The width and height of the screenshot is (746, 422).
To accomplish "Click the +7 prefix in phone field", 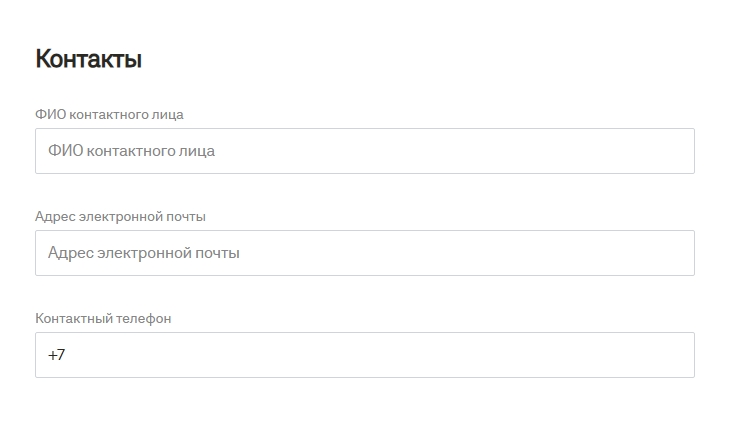I will [56, 355].
